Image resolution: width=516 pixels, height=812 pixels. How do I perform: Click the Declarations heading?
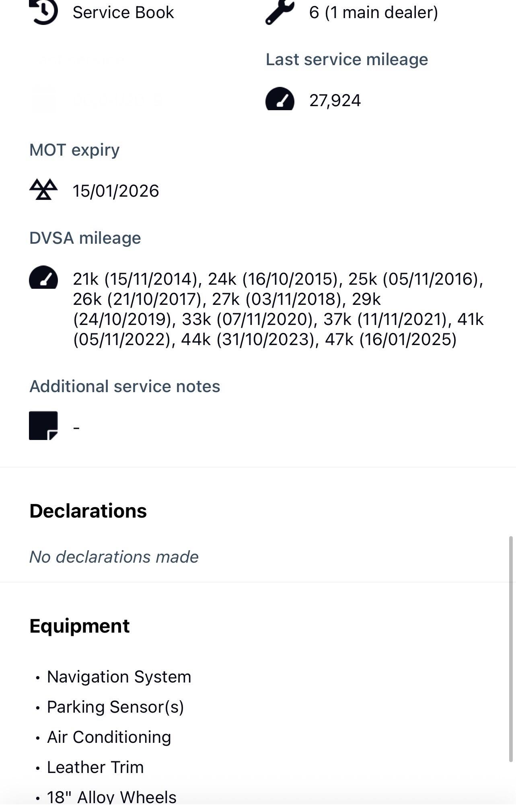[x=88, y=511]
